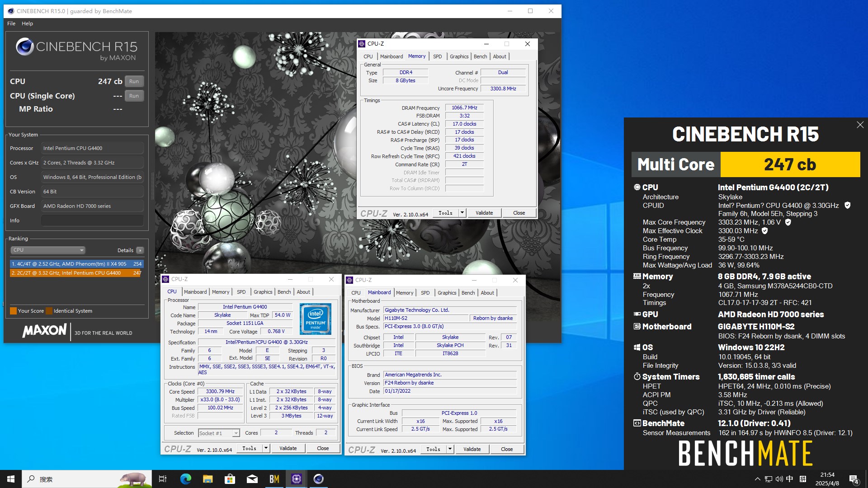The width and height of the screenshot is (868, 488).
Task: Close the BenchMate result overlay
Action: [x=860, y=125]
